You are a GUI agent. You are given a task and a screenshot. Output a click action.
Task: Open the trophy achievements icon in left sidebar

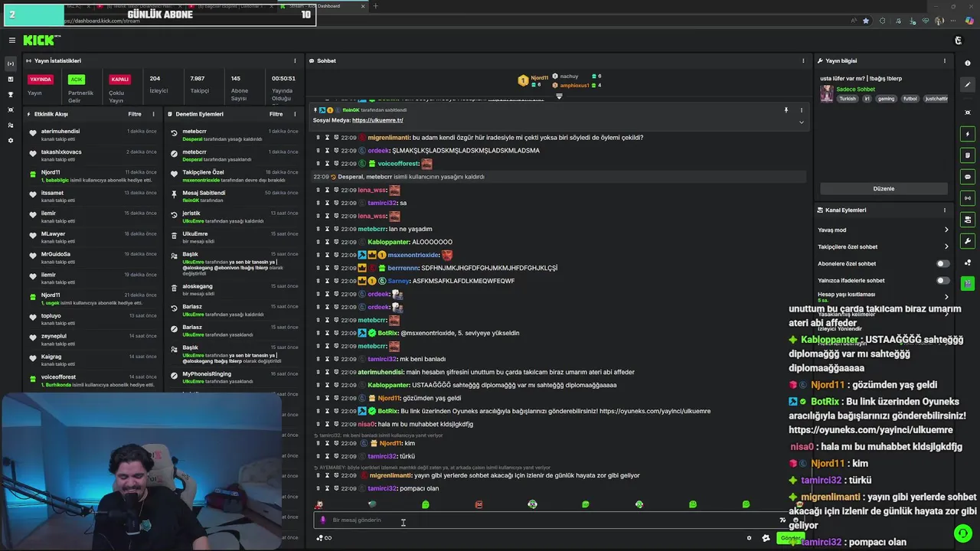coord(11,94)
